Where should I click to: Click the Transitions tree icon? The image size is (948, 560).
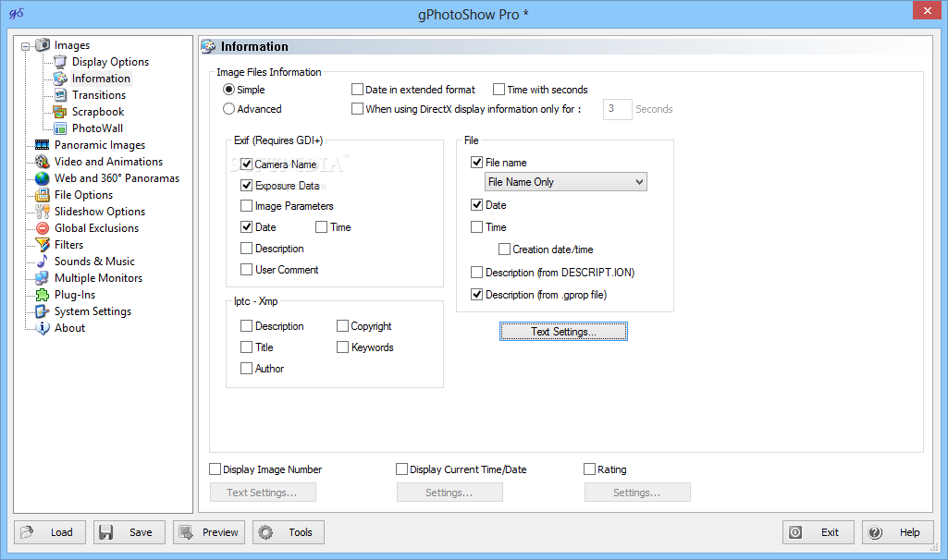click(x=60, y=95)
